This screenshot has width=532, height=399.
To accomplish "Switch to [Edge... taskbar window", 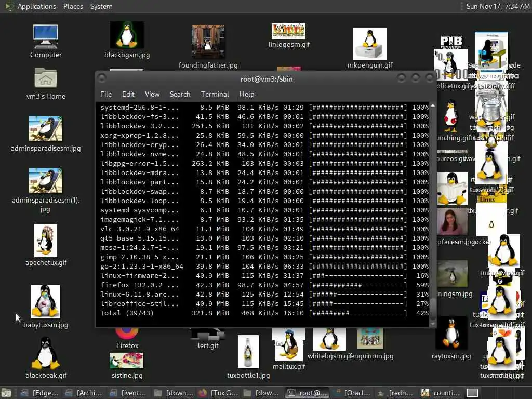I will click(x=39, y=393).
